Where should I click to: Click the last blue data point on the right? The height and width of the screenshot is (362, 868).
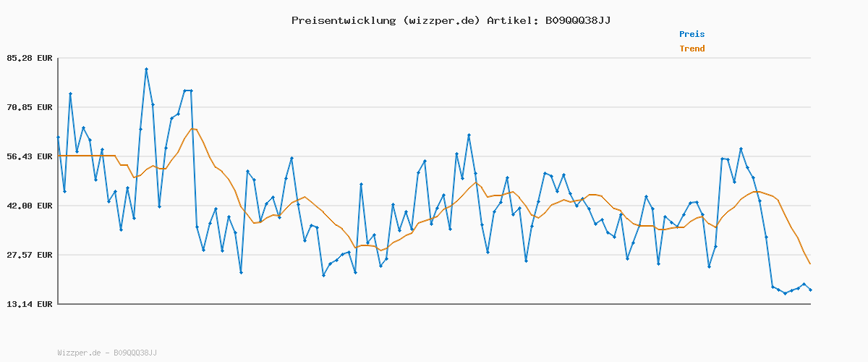pos(810,290)
